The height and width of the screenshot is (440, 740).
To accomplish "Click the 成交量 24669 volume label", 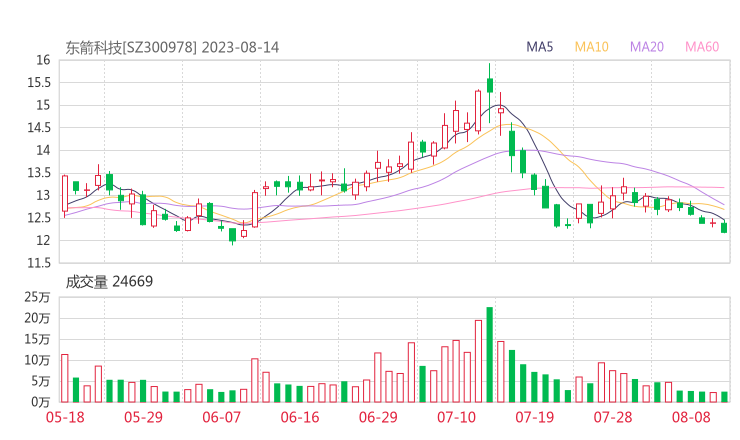I will 109,282.
